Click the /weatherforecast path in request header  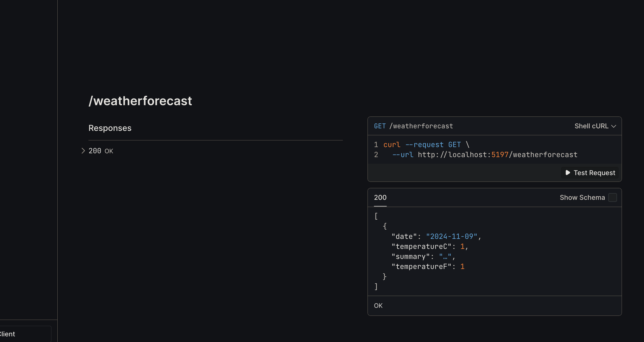tap(421, 126)
